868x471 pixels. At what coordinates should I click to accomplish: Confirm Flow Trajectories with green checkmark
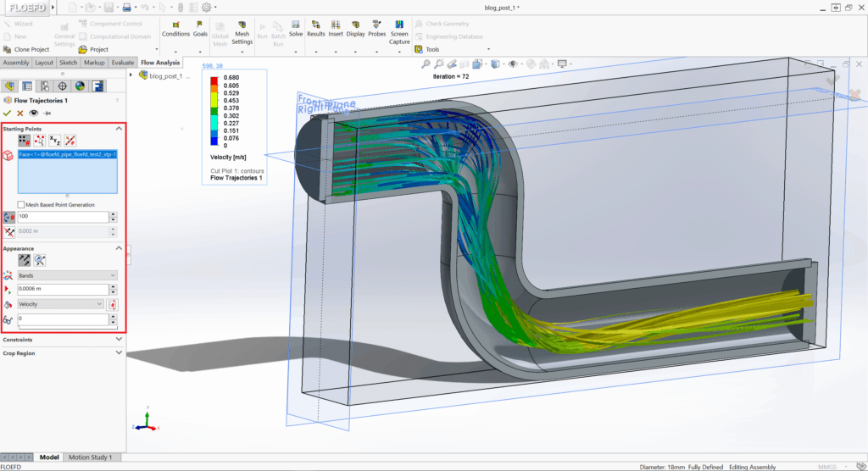[8, 113]
